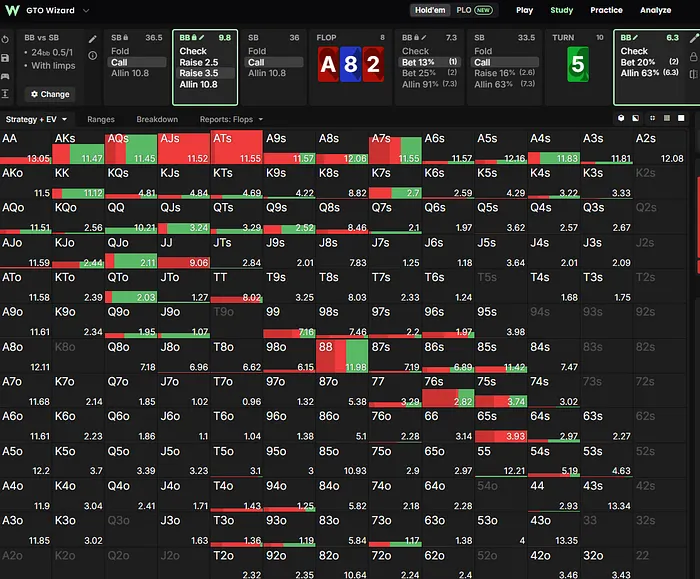The width and height of the screenshot is (700, 579).
Task: Click the gray grid matrix view icon
Action: tap(667, 118)
